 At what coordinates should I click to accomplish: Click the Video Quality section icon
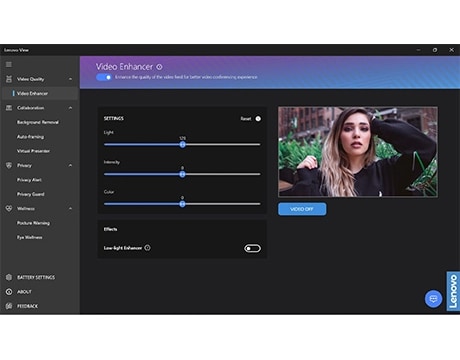9,79
